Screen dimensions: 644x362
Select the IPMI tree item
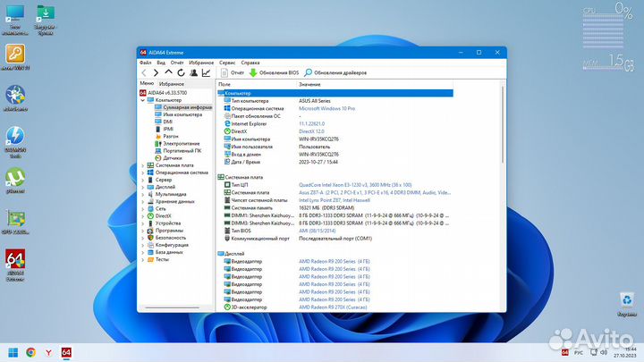165,129
